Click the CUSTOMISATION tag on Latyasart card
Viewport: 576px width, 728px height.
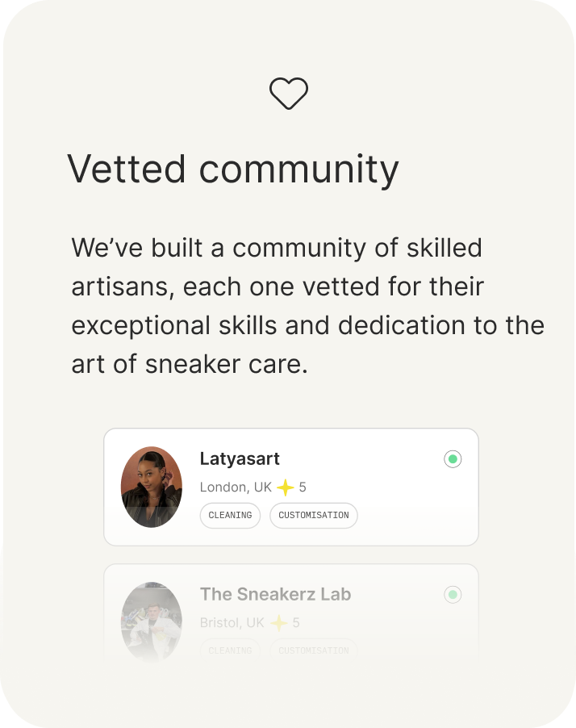pyautogui.click(x=314, y=516)
